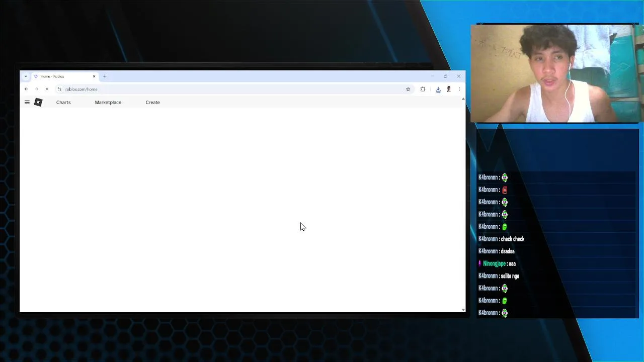
Task: Open the Create menu item
Action: coord(152,102)
